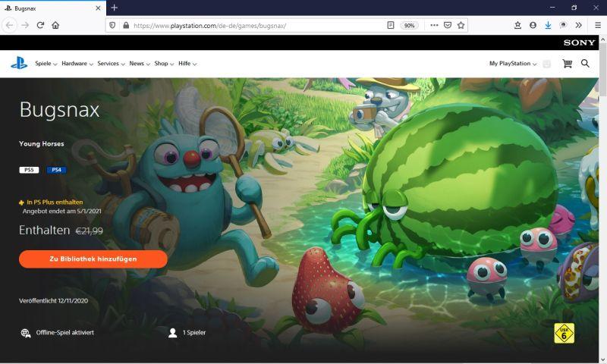607x364 pixels.
Task: Toggle reader view in address bar
Action: click(x=391, y=25)
